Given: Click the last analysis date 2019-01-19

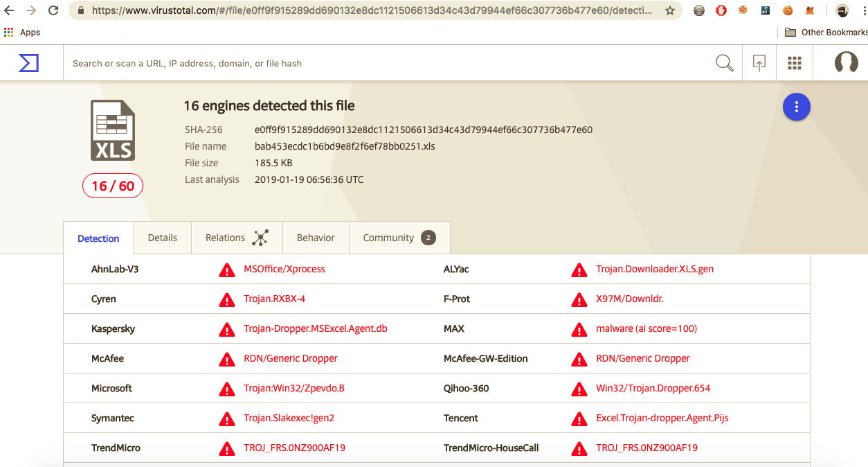Looking at the screenshot, I should pyautogui.click(x=309, y=179).
